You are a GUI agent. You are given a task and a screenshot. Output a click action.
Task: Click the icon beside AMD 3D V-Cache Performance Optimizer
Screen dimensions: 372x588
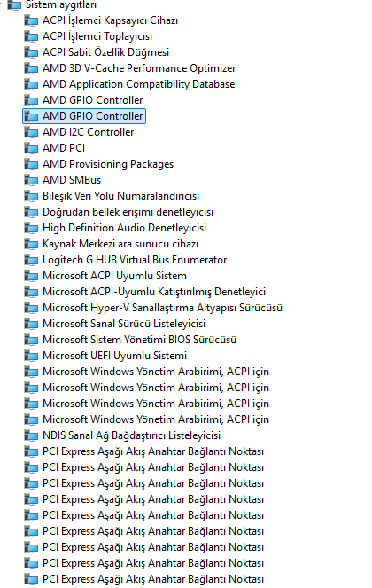[31, 68]
